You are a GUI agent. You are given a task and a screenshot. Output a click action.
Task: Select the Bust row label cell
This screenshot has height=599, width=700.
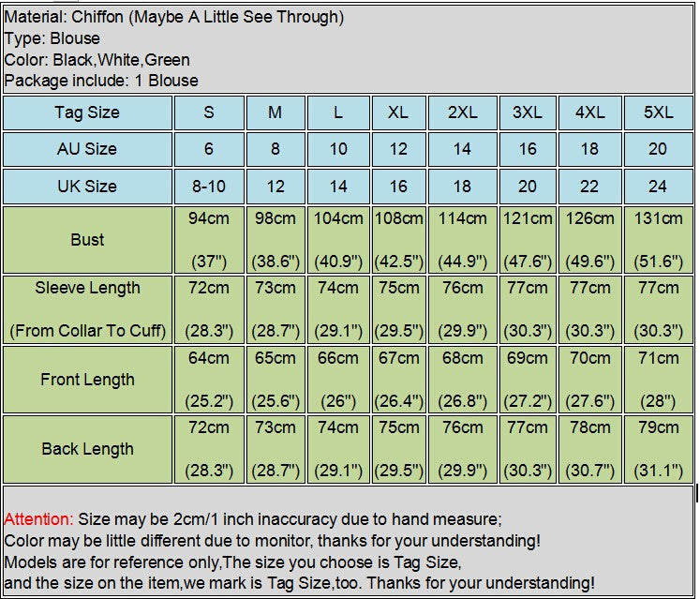point(87,239)
